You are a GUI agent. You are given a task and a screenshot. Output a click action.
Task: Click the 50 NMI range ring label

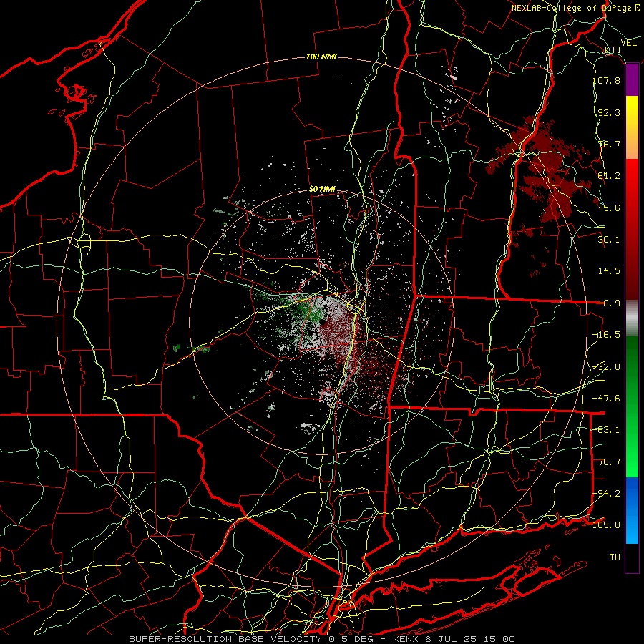(322, 190)
